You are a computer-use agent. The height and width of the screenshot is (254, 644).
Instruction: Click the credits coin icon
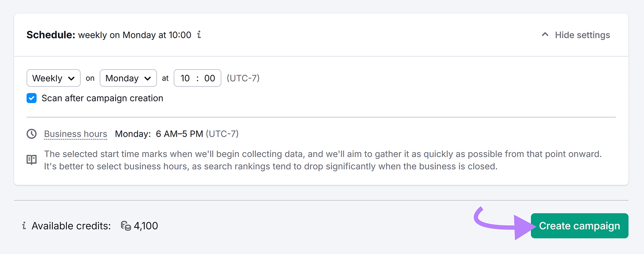(126, 226)
